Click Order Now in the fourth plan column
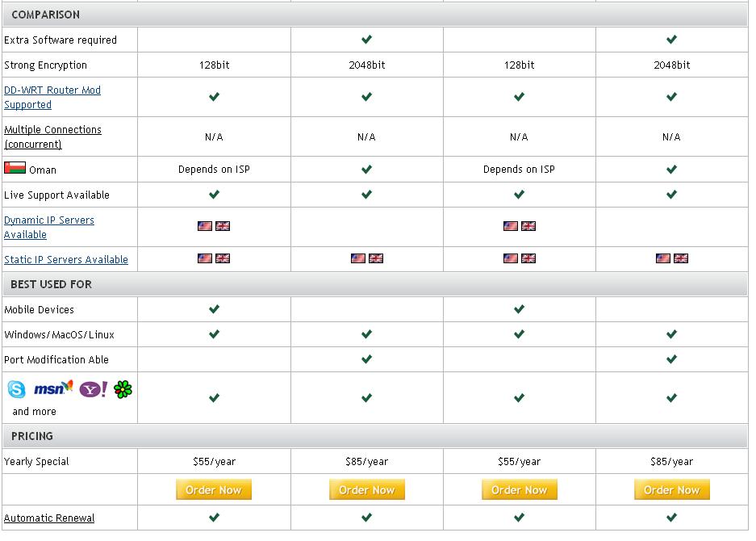756x541 pixels. pyautogui.click(x=671, y=489)
